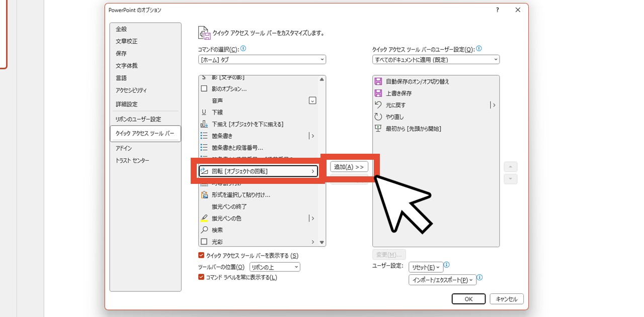Image resolution: width=644 pixels, height=317 pixels.
Task: Uncheck クイック アクセス ツール バーを表示する
Action: 201,255
